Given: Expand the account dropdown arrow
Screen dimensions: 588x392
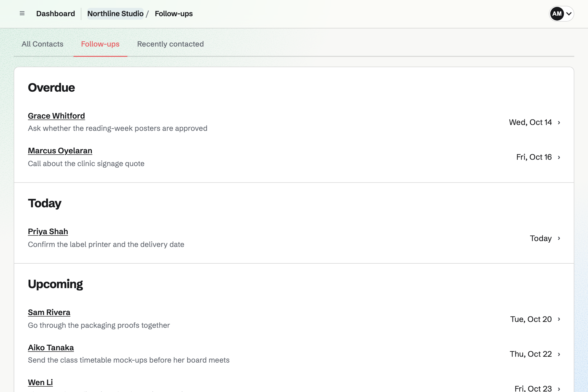Looking at the screenshot, I should click(x=569, y=14).
